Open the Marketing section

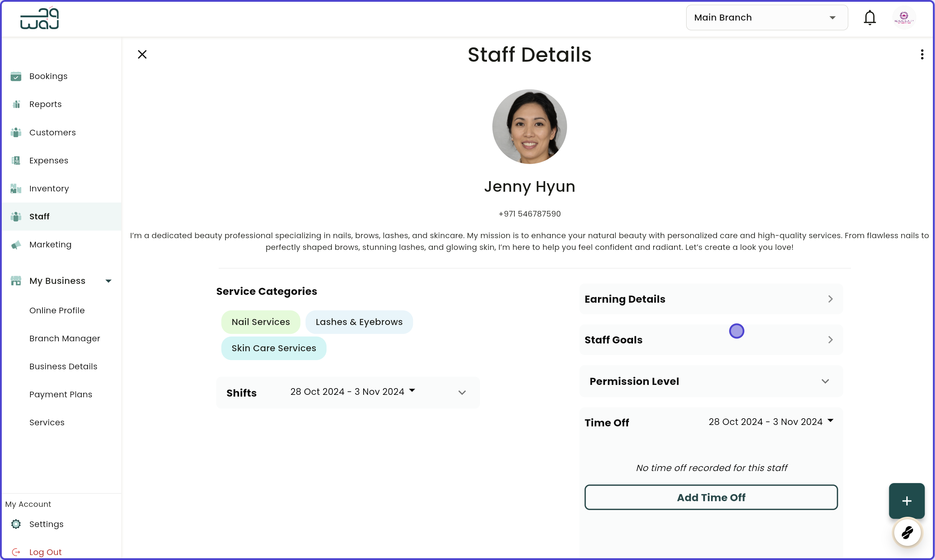pyautogui.click(x=50, y=245)
